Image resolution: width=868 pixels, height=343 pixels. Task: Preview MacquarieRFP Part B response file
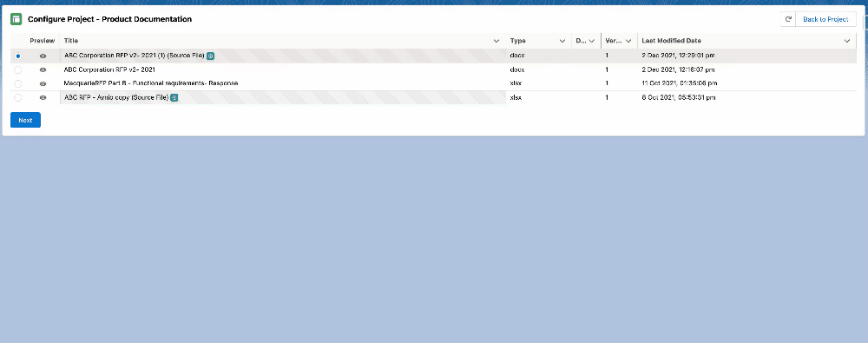coord(43,83)
